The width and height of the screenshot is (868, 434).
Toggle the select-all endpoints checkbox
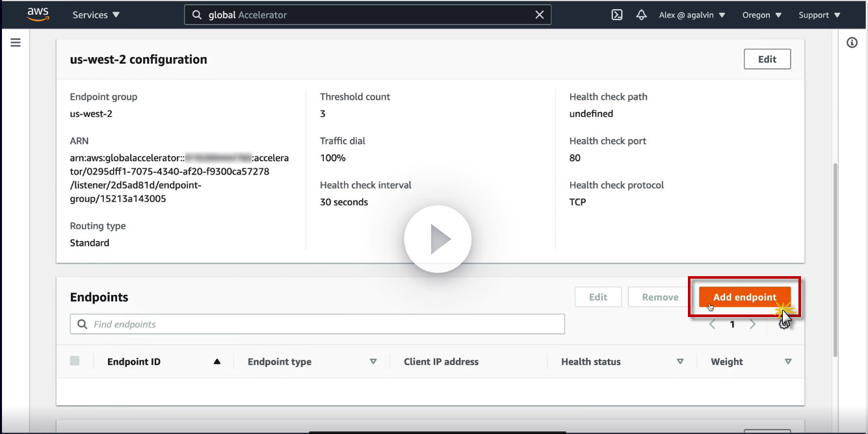pyautogui.click(x=75, y=361)
